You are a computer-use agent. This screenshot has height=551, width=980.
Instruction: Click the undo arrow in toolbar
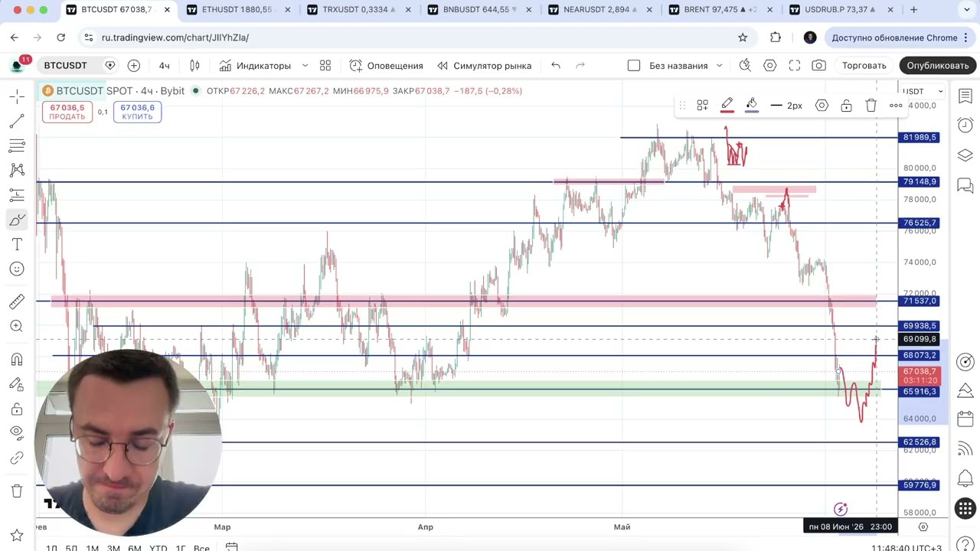pyautogui.click(x=556, y=65)
